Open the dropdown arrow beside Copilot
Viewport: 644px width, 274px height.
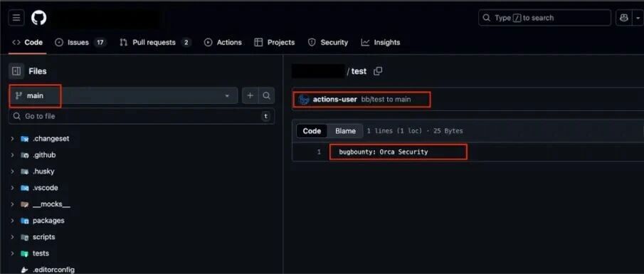(x=638, y=18)
